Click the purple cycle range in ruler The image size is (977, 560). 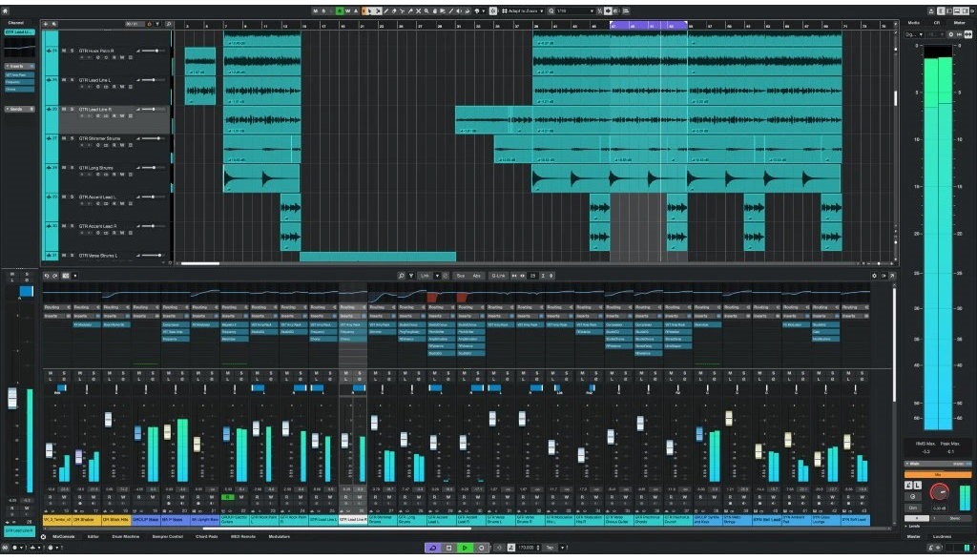pyautogui.click(x=649, y=26)
